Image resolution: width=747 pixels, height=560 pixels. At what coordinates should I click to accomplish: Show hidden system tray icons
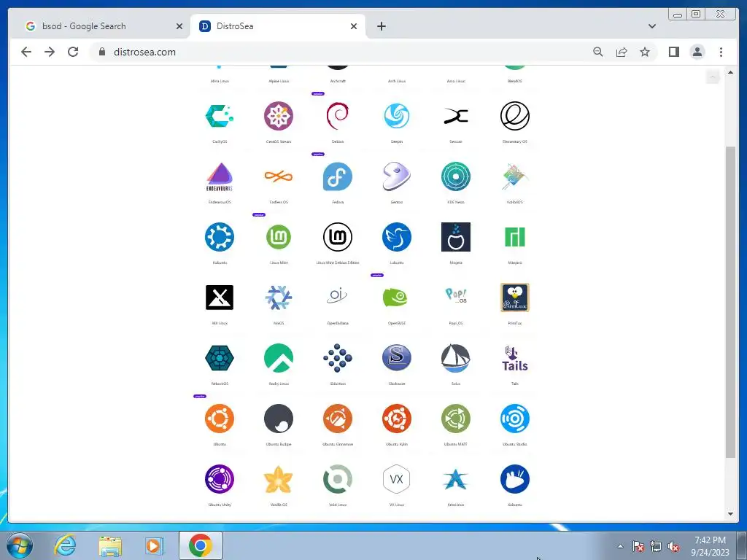point(620,546)
